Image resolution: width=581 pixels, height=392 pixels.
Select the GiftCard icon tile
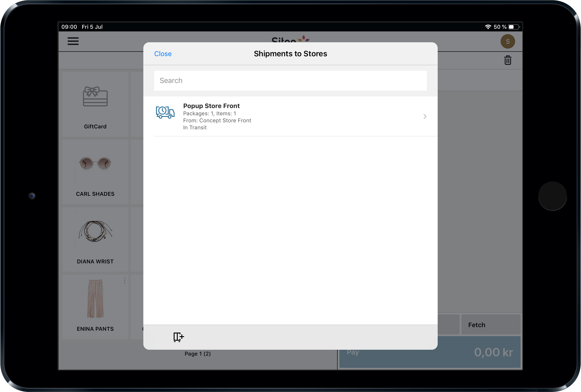(x=95, y=105)
